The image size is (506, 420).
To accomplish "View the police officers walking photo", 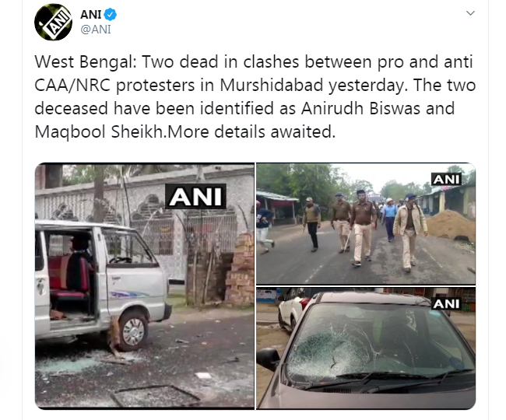I will tap(366, 224).
